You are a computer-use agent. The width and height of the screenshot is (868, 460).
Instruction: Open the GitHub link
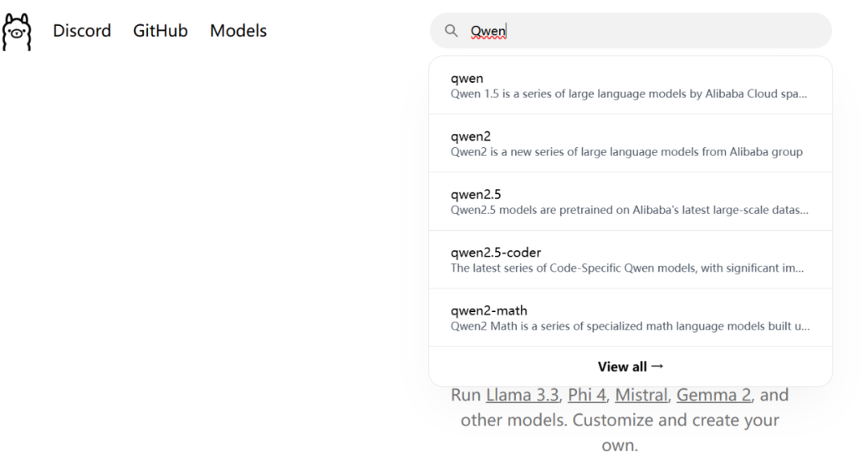click(x=161, y=31)
